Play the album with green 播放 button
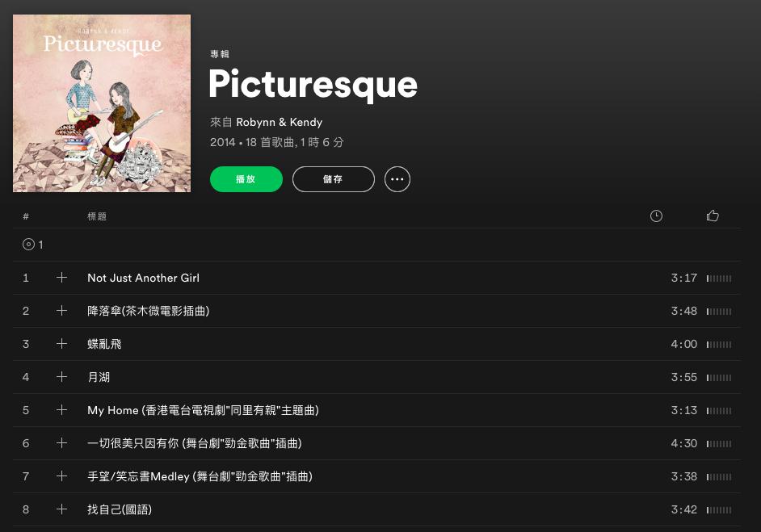 pyautogui.click(x=246, y=179)
